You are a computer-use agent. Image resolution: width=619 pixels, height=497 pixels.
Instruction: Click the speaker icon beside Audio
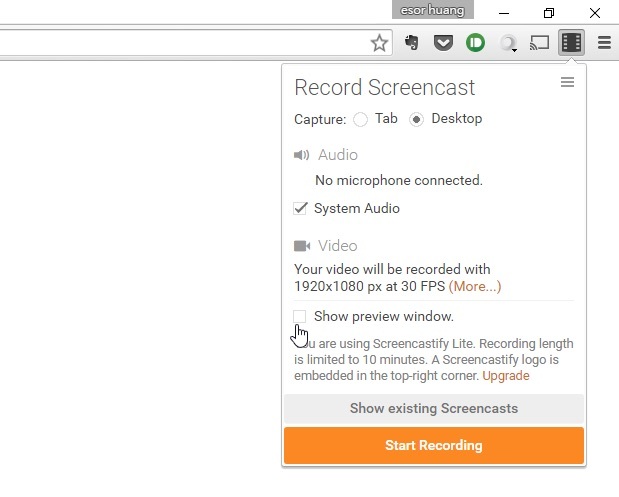coord(302,155)
